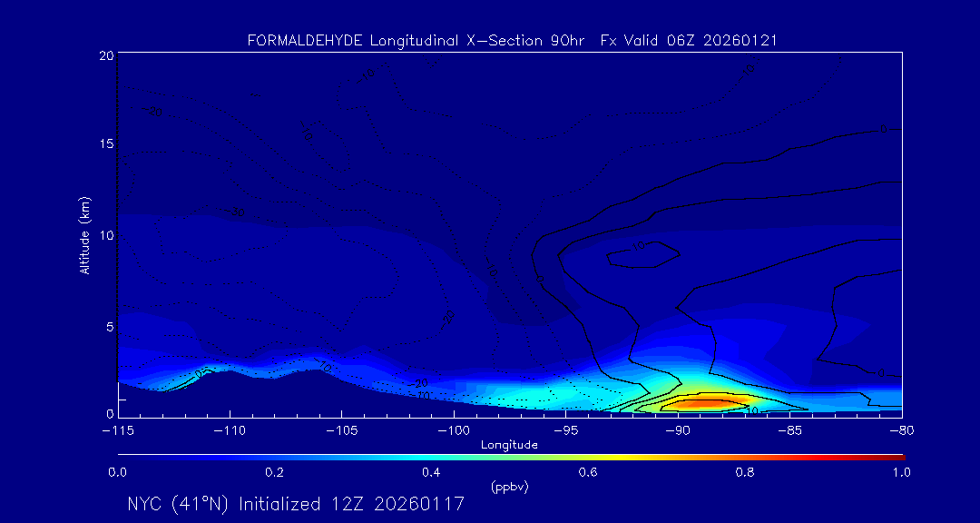
Task: Click the altitude tick label '15'
Action: (105, 143)
